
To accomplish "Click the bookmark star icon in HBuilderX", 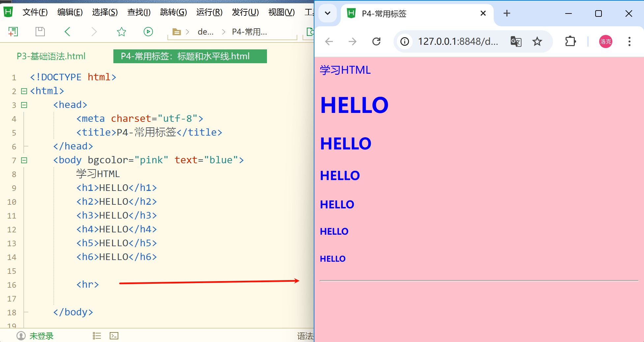I will (122, 32).
